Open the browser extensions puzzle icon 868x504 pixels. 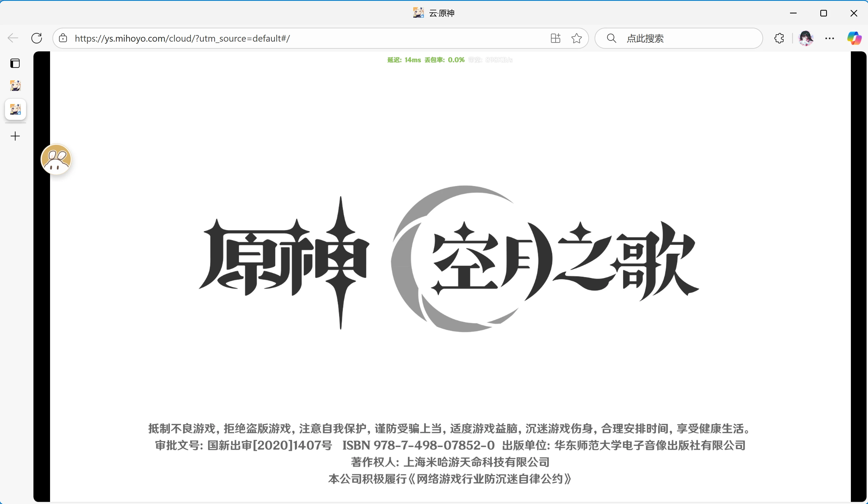[x=779, y=38]
